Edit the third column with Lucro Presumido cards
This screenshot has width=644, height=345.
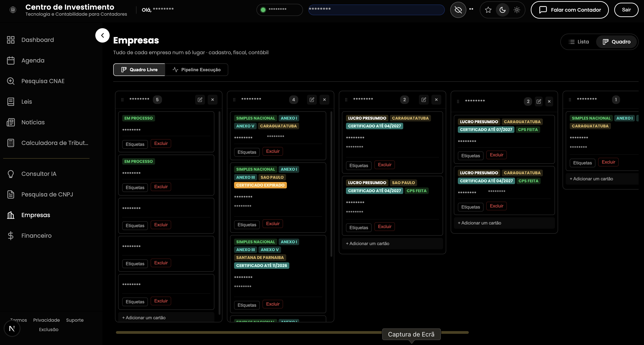point(424,100)
